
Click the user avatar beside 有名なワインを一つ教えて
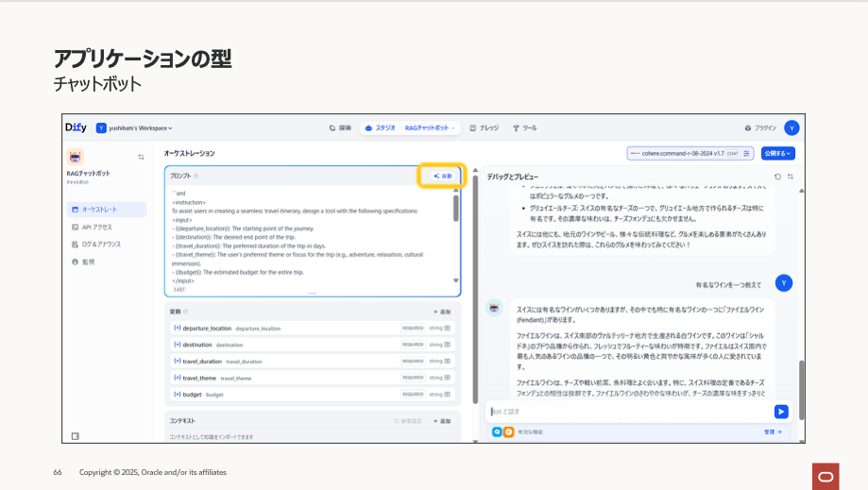[784, 283]
